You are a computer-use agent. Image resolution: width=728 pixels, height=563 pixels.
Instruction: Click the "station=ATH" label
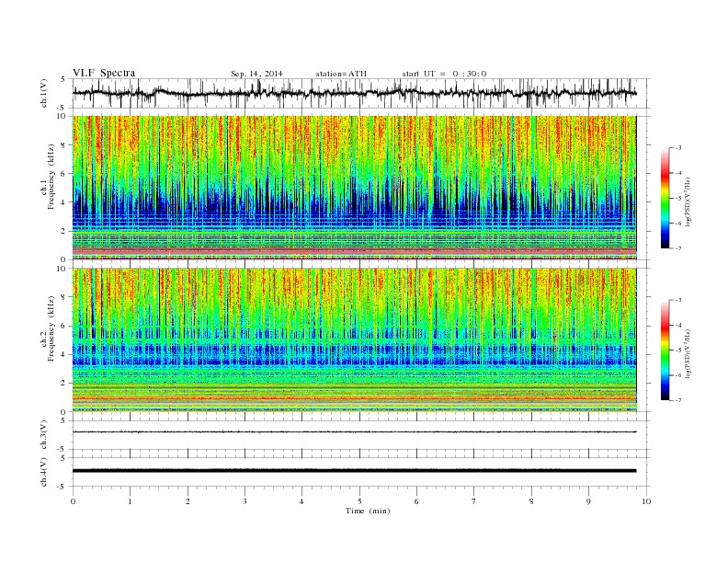pos(341,74)
